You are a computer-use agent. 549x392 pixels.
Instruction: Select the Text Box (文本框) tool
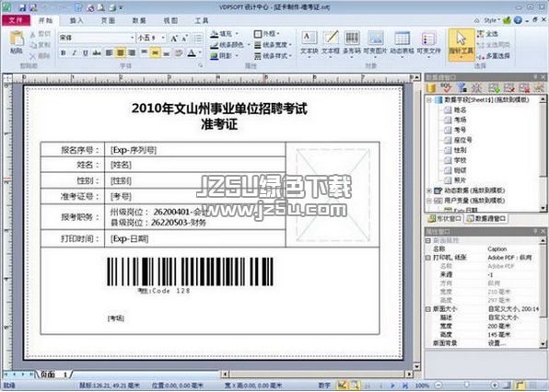click(331, 43)
